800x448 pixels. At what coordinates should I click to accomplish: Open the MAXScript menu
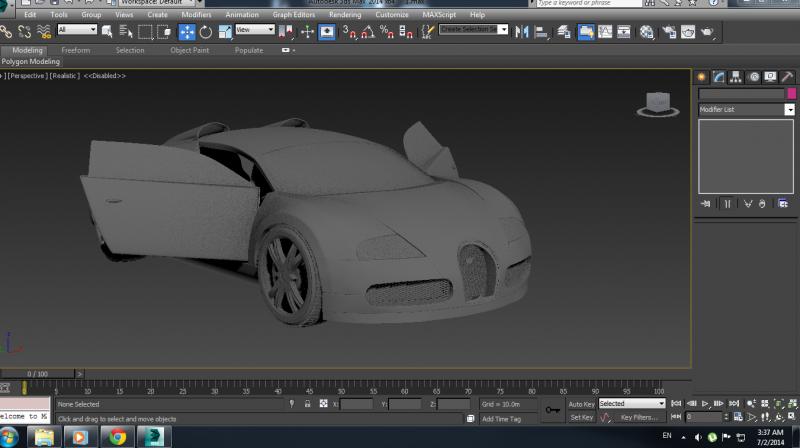point(439,15)
